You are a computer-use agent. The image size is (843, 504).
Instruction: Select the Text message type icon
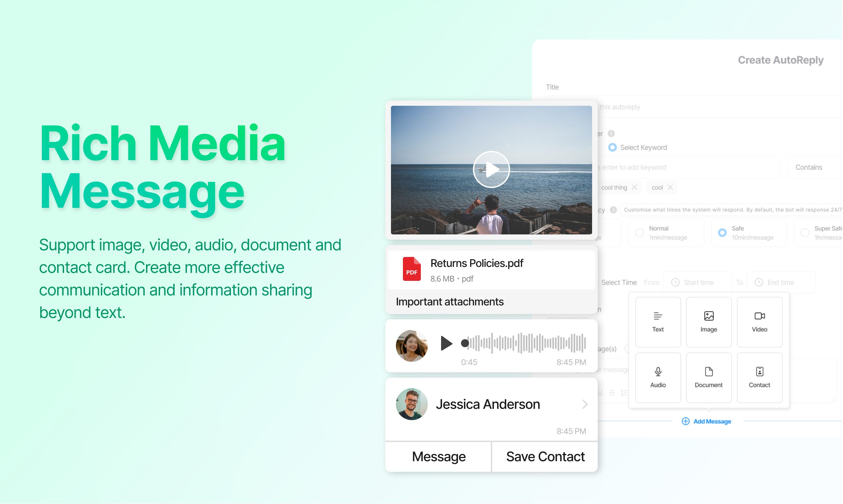tap(658, 317)
